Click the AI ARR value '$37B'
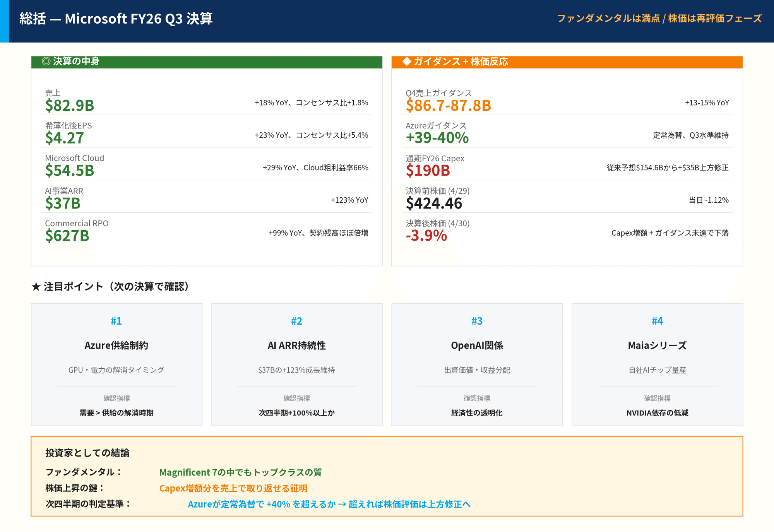Screen dimensions: 774x532 click(63, 203)
